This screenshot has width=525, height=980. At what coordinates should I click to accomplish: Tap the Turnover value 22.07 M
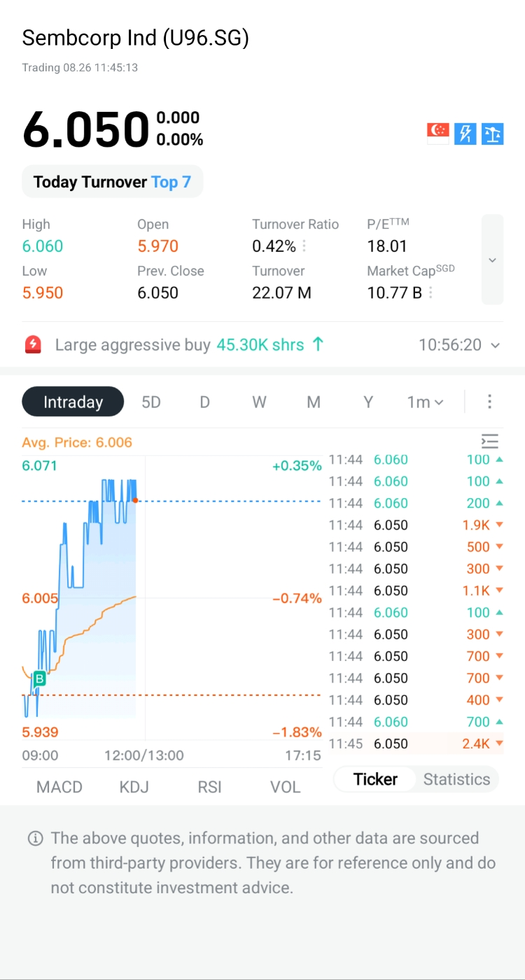[x=282, y=292]
